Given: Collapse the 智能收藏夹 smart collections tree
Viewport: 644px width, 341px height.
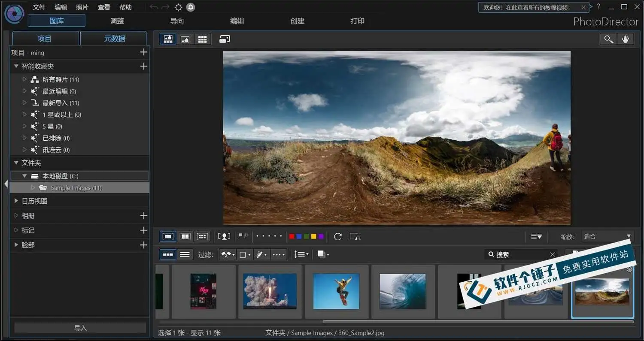Looking at the screenshot, I should [16, 66].
